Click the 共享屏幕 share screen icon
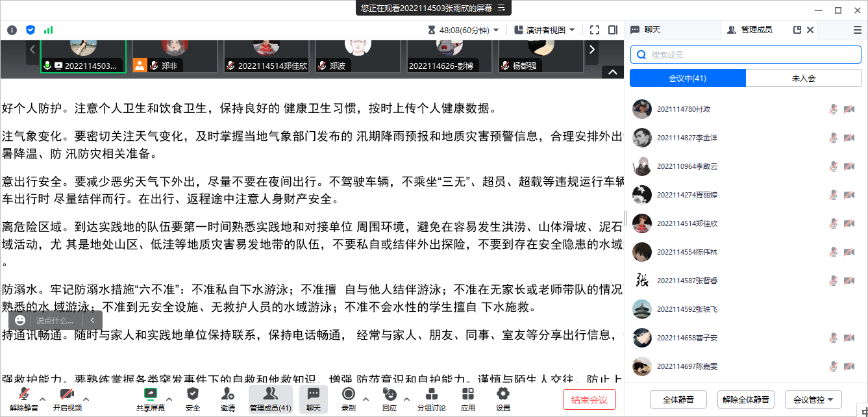The width and height of the screenshot is (868, 417). 151,394
